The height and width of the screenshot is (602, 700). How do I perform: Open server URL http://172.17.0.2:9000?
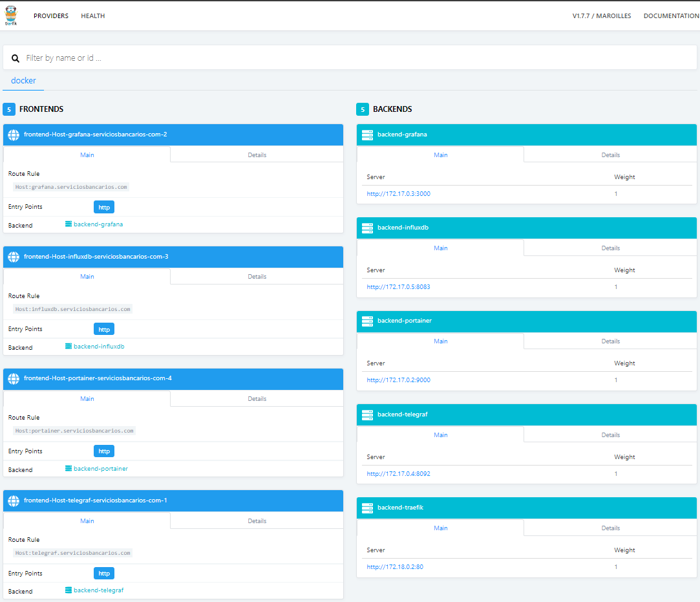click(398, 380)
